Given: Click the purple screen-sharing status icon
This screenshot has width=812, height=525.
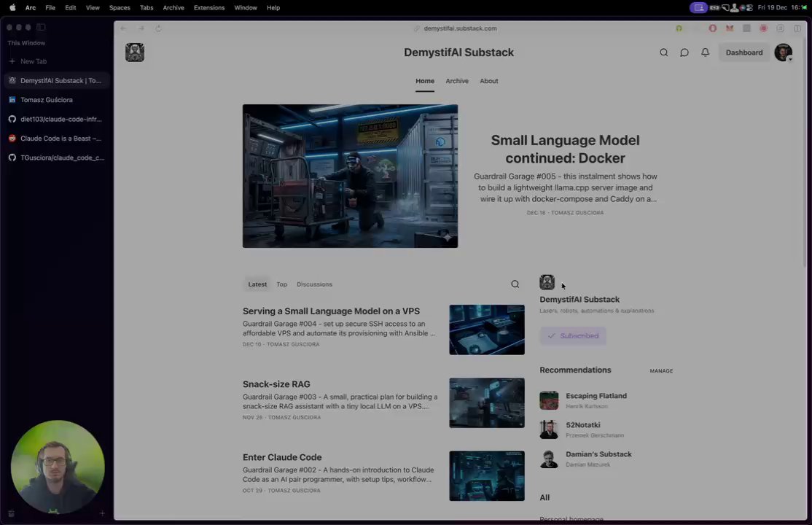Looking at the screenshot, I should click(698, 8).
